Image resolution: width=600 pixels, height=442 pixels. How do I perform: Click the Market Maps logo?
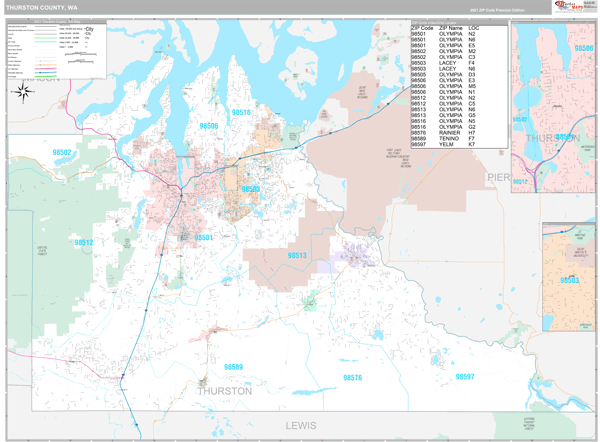point(577,7)
